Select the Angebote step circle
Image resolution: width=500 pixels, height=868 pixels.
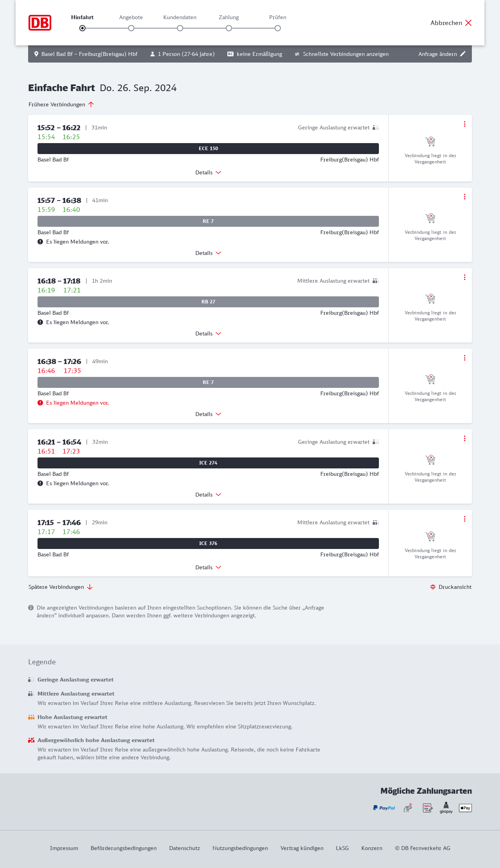tap(131, 28)
